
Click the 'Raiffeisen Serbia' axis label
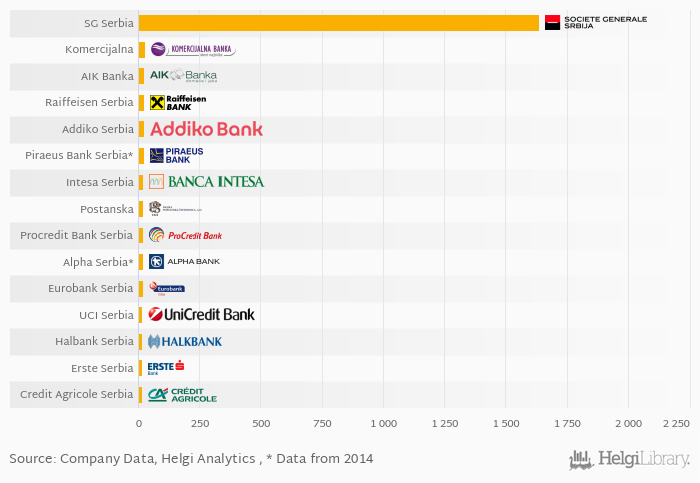click(89, 102)
